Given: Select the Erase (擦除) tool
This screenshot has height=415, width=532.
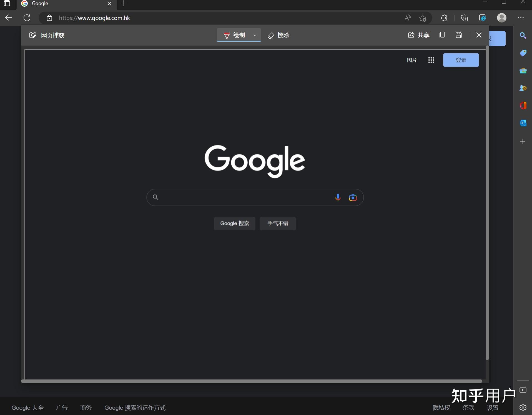Looking at the screenshot, I should click(278, 35).
